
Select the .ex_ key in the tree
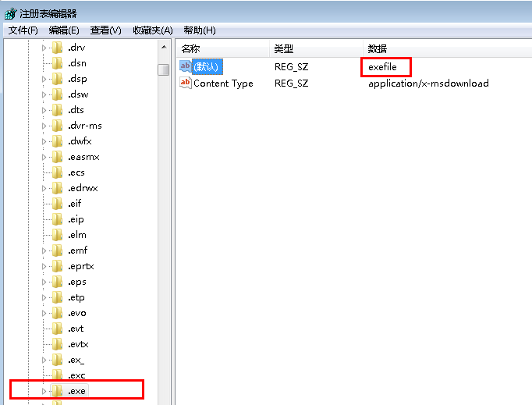coord(76,360)
